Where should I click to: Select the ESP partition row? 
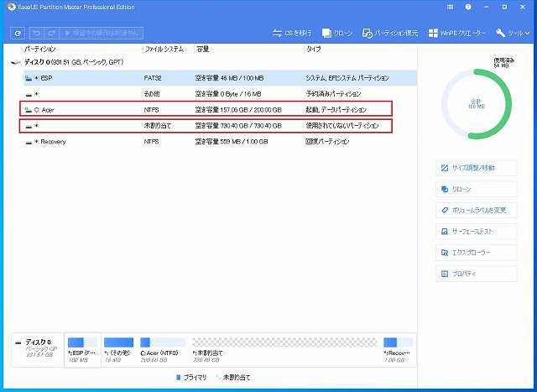coord(220,78)
